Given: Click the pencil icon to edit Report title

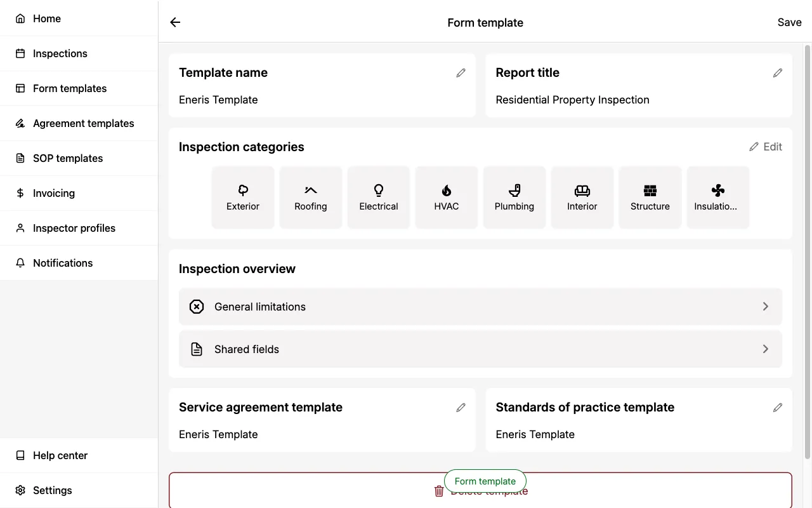Looking at the screenshot, I should [778, 72].
